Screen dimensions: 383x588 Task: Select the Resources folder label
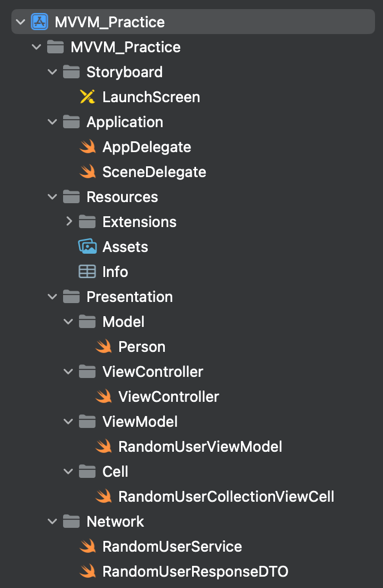coord(122,197)
